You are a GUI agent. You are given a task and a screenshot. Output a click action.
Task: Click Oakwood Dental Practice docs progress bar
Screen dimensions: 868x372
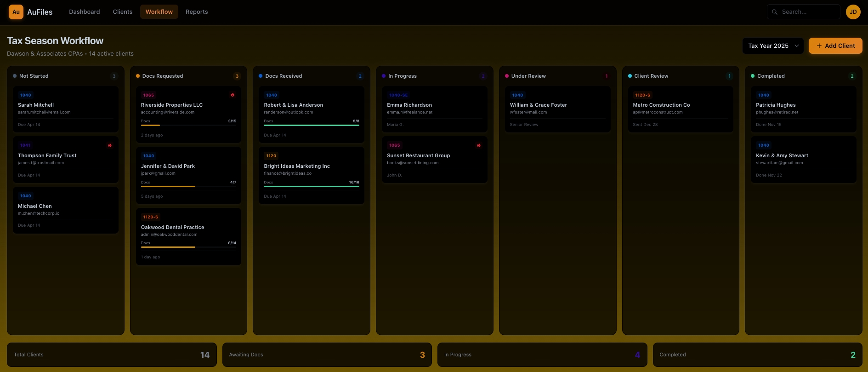coord(188,247)
